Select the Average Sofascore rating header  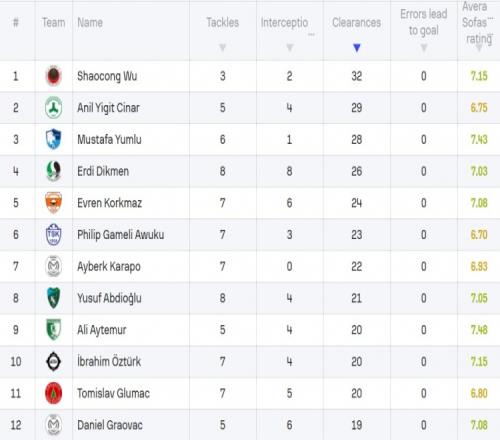click(x=478, y=23)
